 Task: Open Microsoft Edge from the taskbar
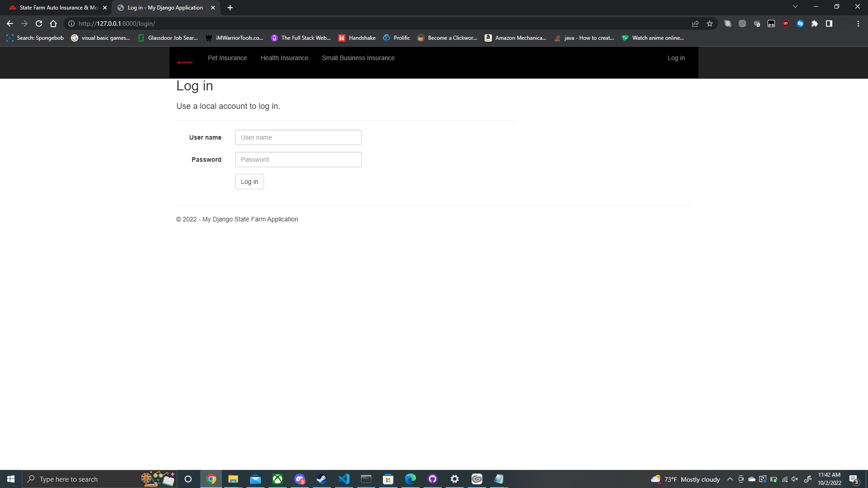pos(410,479)
